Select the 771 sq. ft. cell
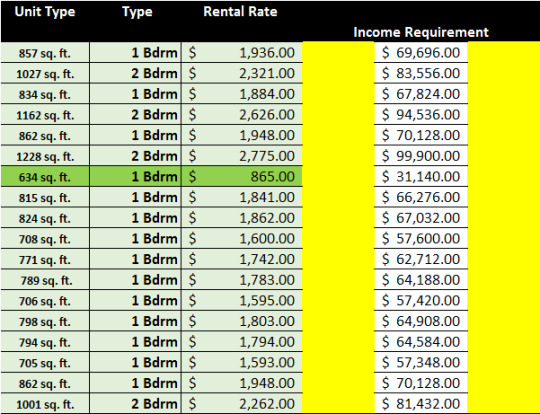Image resolution: width=540 pixels, height=414 pixels. (x=45, y=259)
